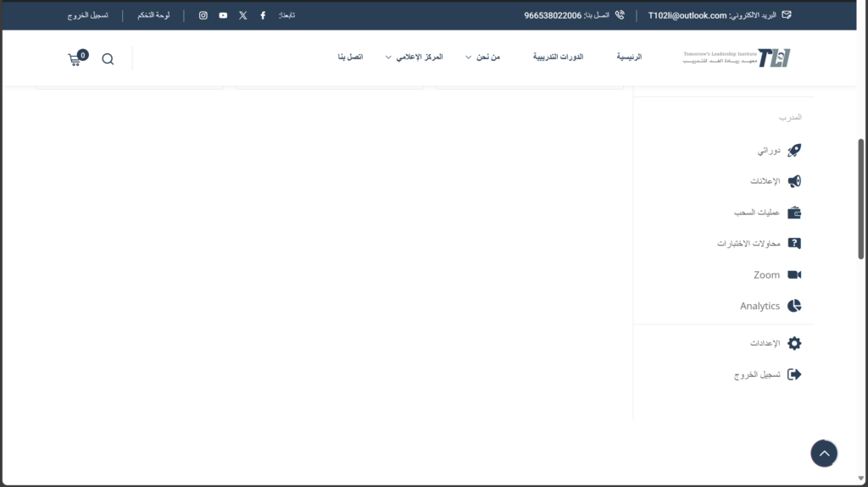The height and width of the screenshot is (487, 868).
Task: Click the لوحة التحكم link in top bar
Action: [153, 15]
